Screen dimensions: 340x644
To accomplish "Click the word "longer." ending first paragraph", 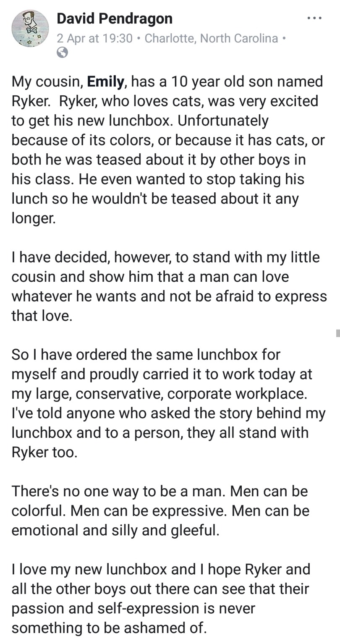I will (x=33, y=218).
